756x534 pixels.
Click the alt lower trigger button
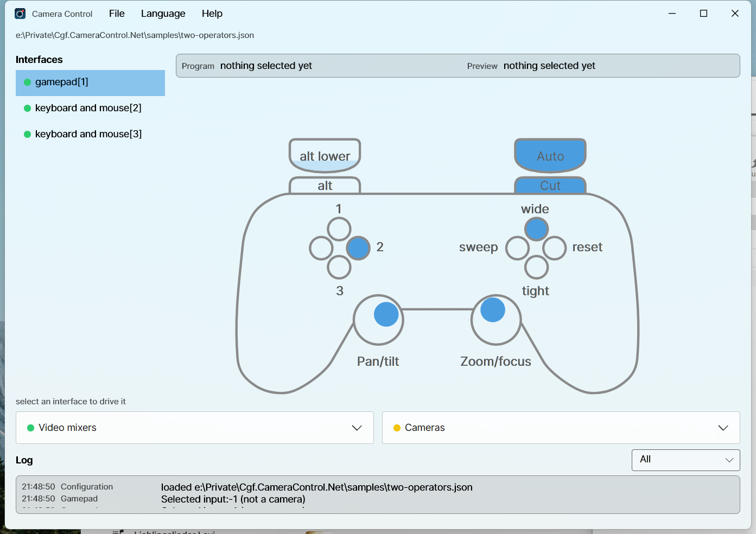coord(325,156)
